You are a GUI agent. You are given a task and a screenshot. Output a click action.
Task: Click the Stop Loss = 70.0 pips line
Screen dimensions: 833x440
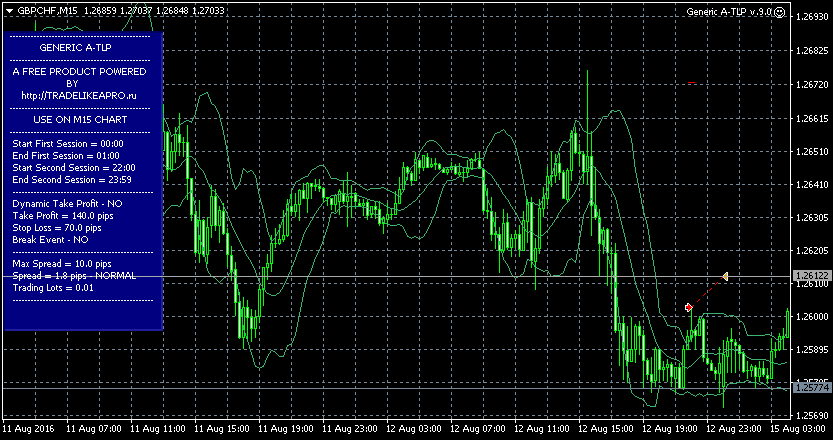[57, 227]
